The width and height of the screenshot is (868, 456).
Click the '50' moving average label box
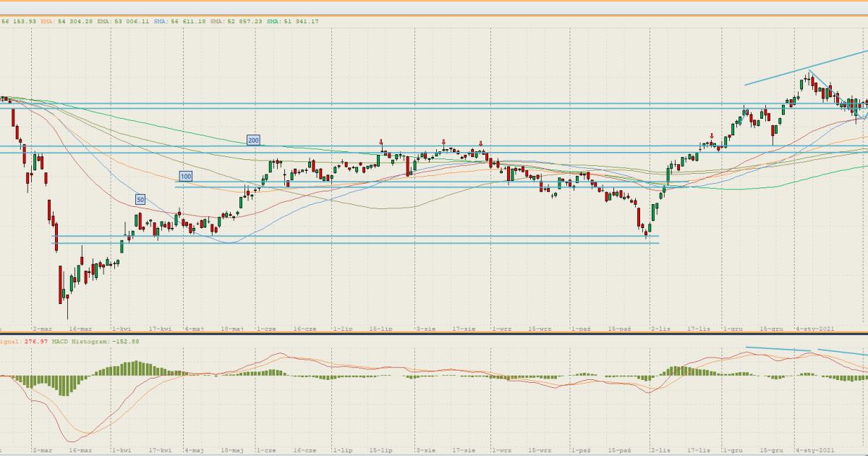point(140,199)
